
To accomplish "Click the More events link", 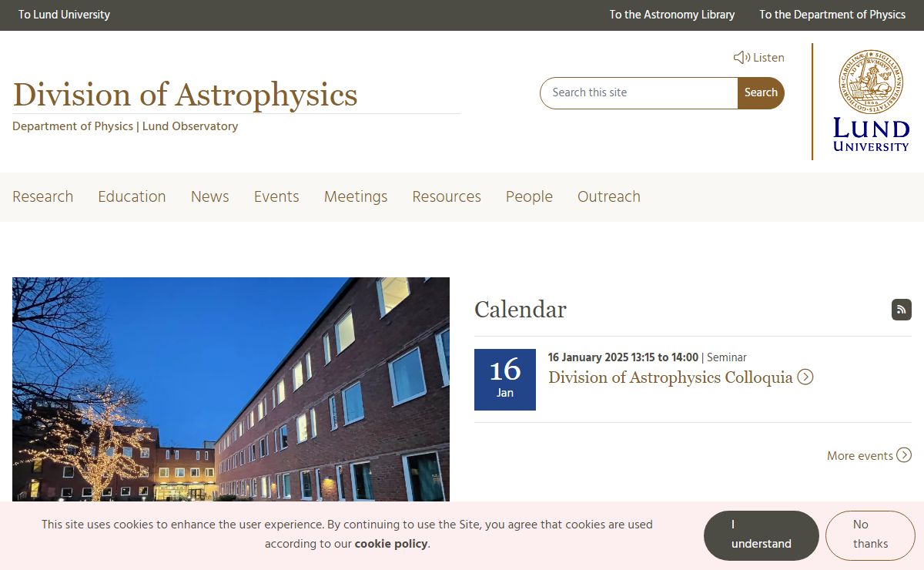I will (x=860, y=456).
